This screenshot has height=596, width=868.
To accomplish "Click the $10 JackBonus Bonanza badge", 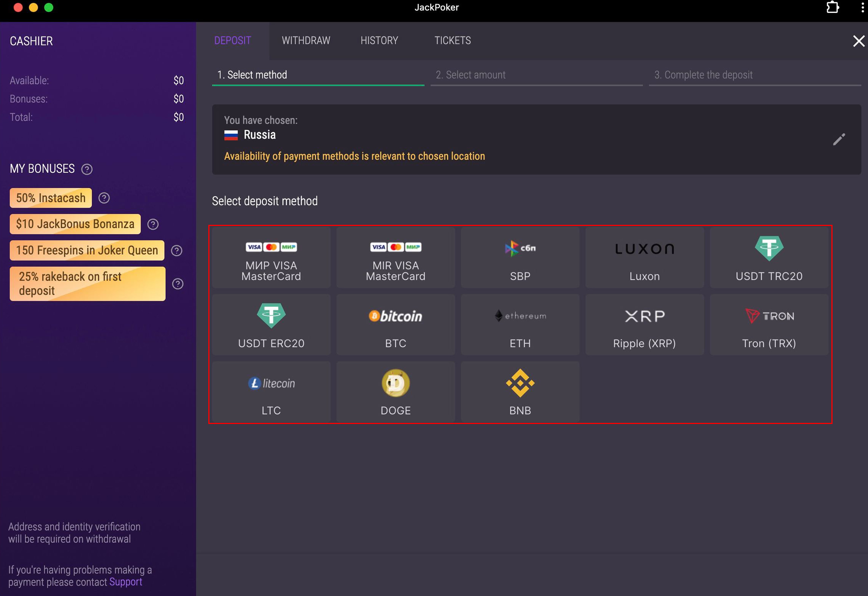I will pos(75,224).
